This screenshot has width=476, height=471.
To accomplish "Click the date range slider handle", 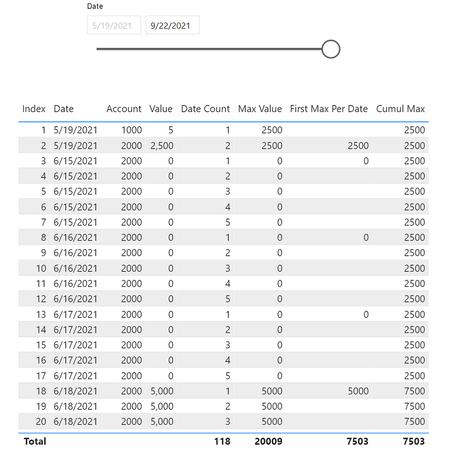I will (x=330, y=49).
